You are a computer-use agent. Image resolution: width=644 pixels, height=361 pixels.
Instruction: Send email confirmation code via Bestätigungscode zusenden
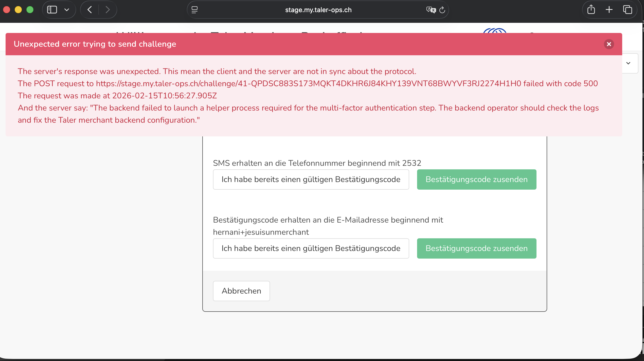pos(476,248)
